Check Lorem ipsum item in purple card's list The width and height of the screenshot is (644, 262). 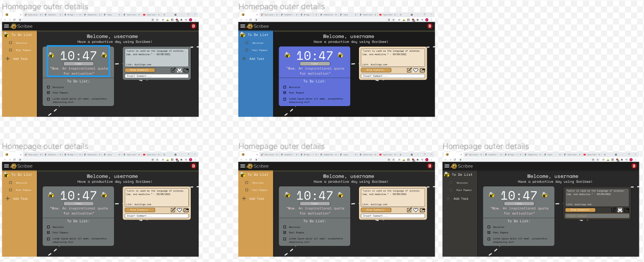coord(285,99)
